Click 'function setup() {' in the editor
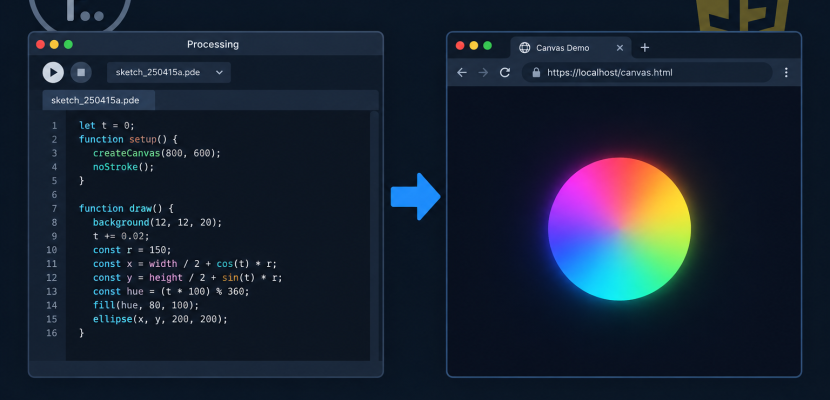 [x=128, y=139]
